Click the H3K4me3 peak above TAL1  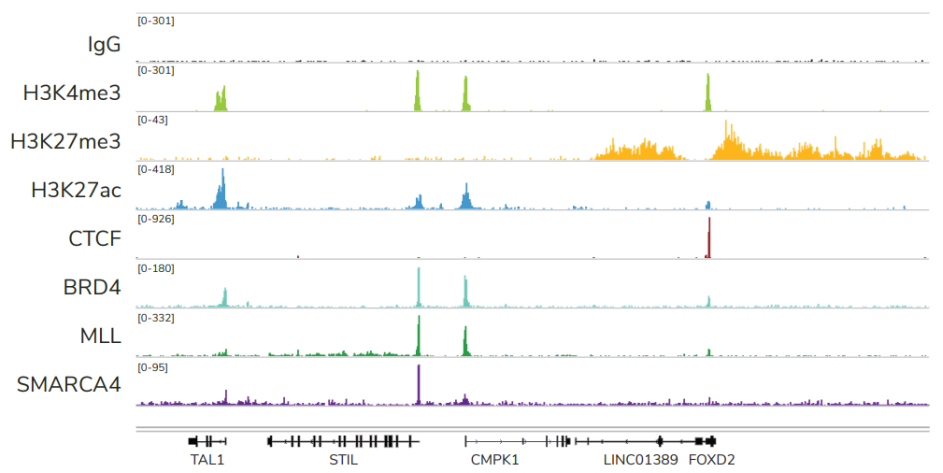point(221,99)
